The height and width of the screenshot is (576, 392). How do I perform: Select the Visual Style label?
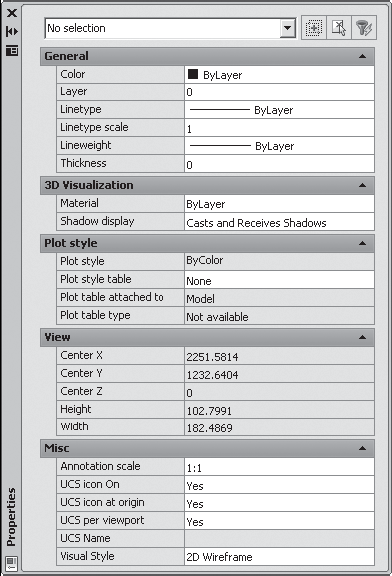point(87,556)
